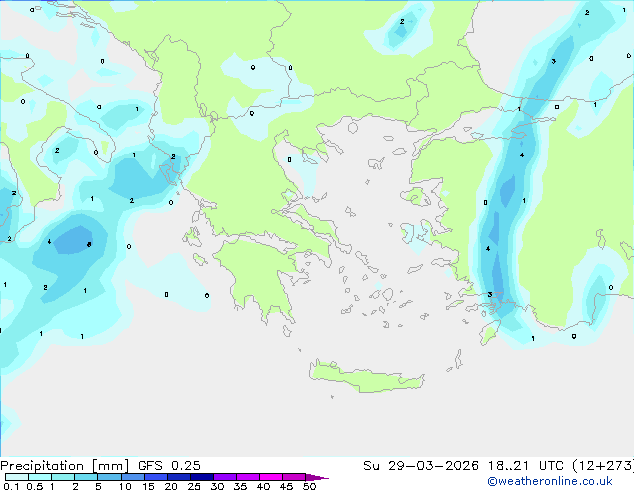Select the 35–40 mm legend swatch
The image size is (634, 490).
point(248,477)
